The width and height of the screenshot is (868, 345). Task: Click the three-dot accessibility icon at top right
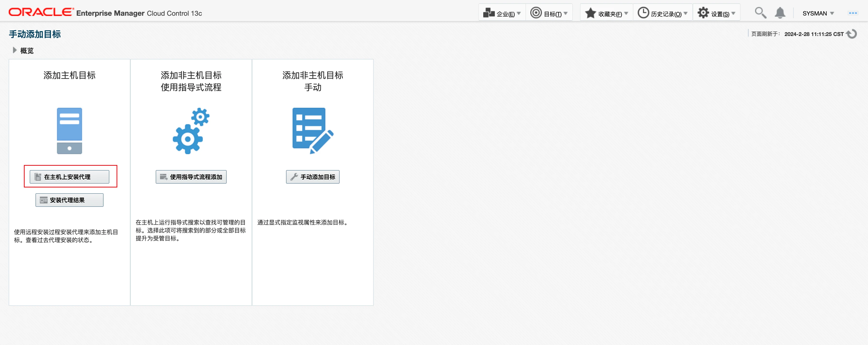pos(853,13)
